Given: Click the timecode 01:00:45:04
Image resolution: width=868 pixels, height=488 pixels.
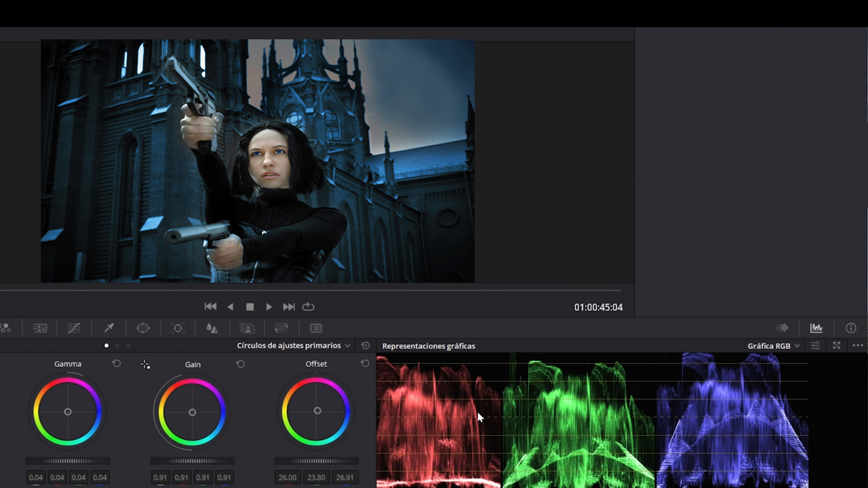Looking at the screenshot, I should [x=598, y=308].
